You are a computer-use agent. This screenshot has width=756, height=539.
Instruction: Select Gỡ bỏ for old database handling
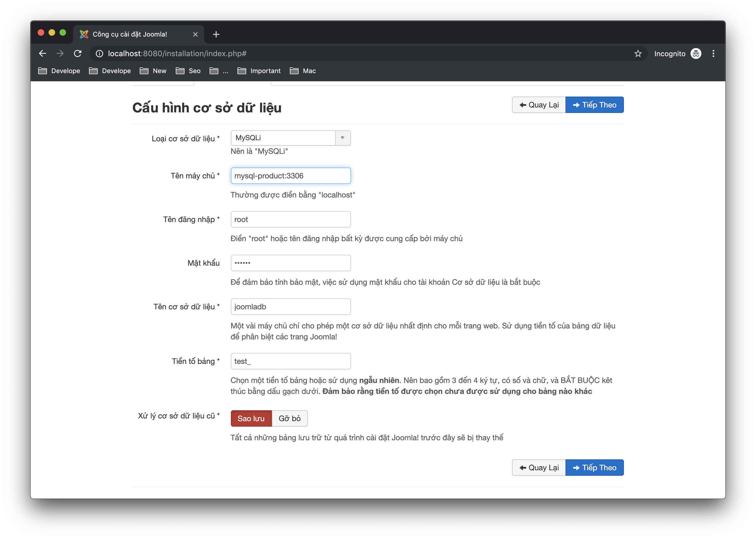pyautogui.click(x=290, y=418)
